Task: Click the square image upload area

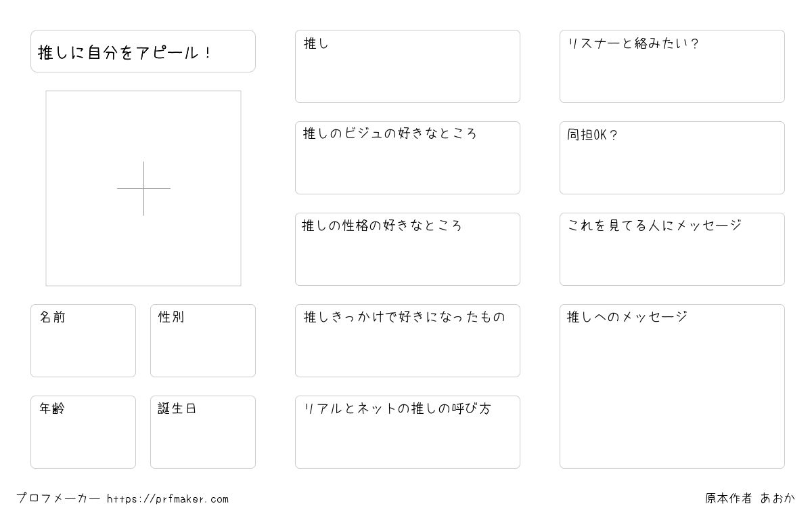Action: coord(143,188)
